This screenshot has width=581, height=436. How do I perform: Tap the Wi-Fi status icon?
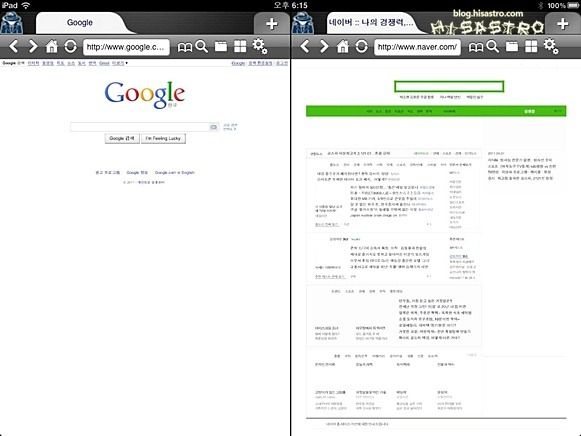[26, 5]
